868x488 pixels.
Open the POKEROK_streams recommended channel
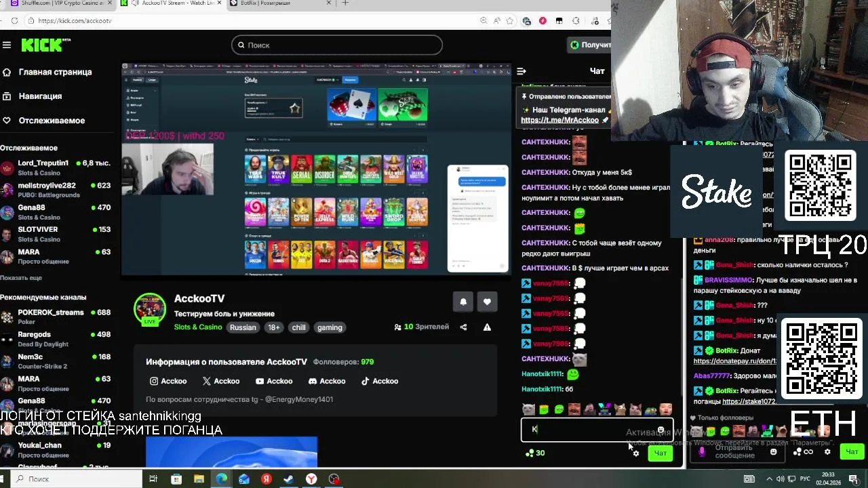coord(56,317)
